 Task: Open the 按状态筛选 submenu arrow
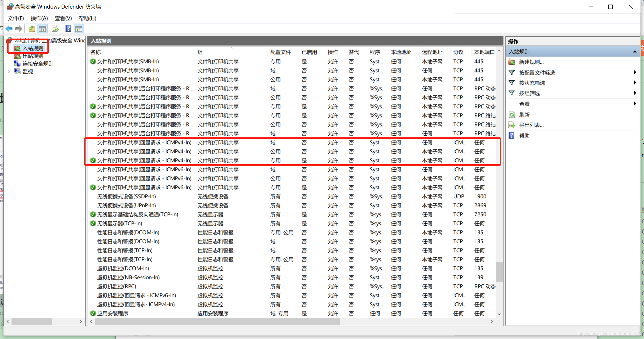click(635, 83)
